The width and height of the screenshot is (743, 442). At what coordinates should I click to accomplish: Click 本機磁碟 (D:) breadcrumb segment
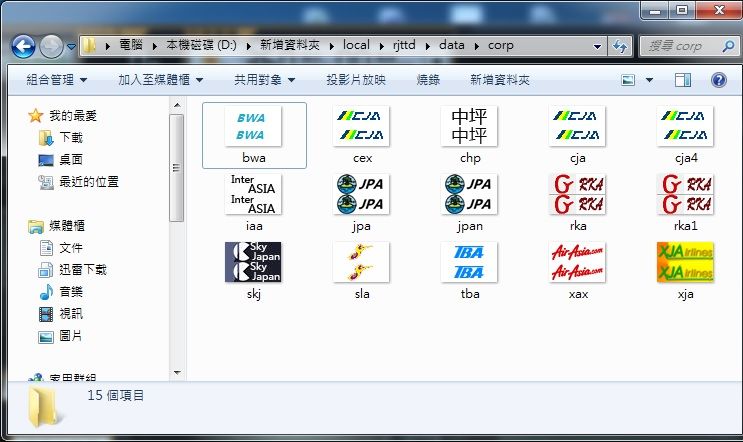coord(201,45)
